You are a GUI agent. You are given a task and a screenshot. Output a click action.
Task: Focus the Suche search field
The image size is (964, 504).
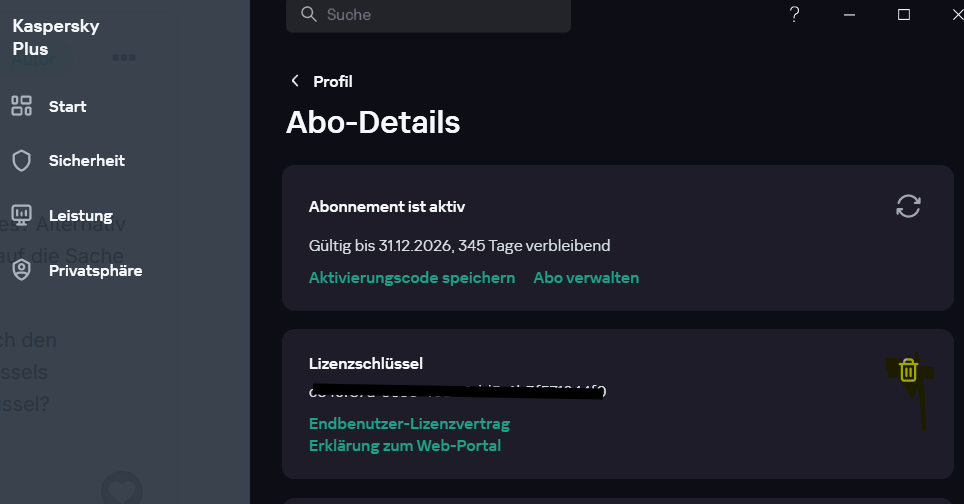(x=440, y=15)
